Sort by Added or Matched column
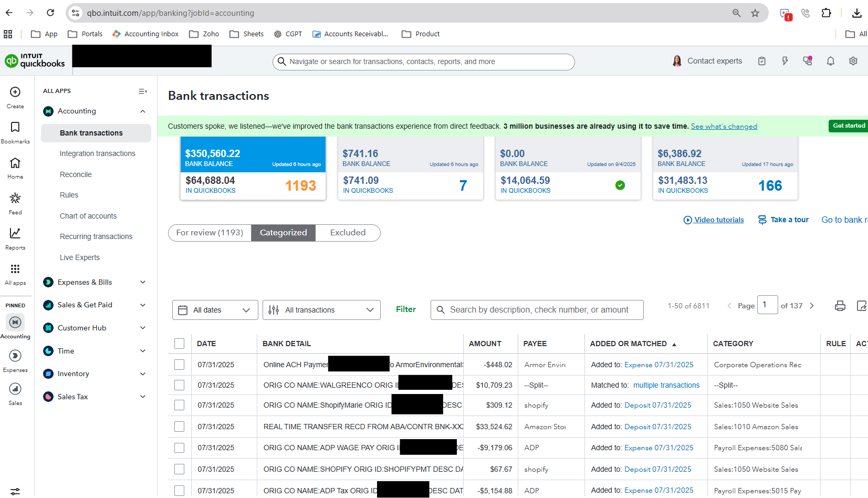 pos(633,344)
